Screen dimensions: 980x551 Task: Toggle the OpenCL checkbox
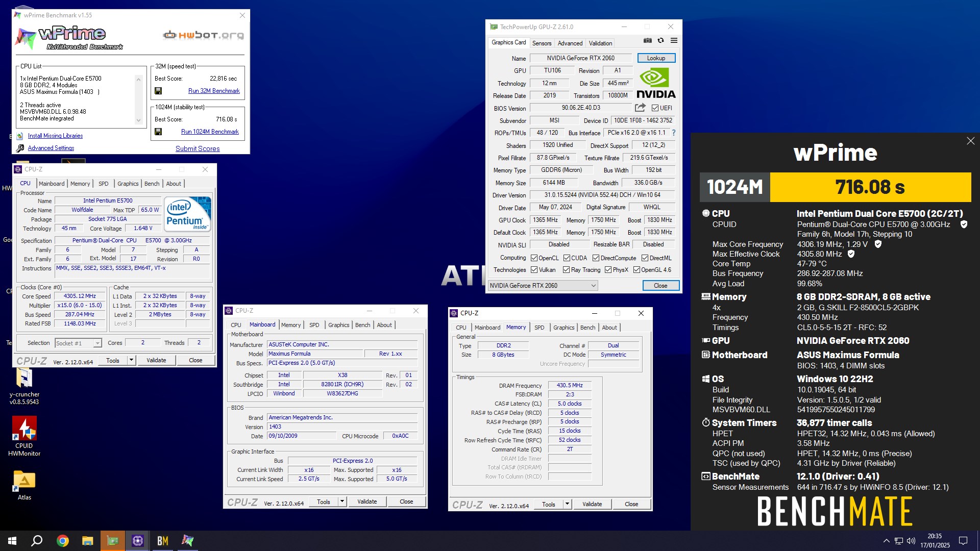534,258
